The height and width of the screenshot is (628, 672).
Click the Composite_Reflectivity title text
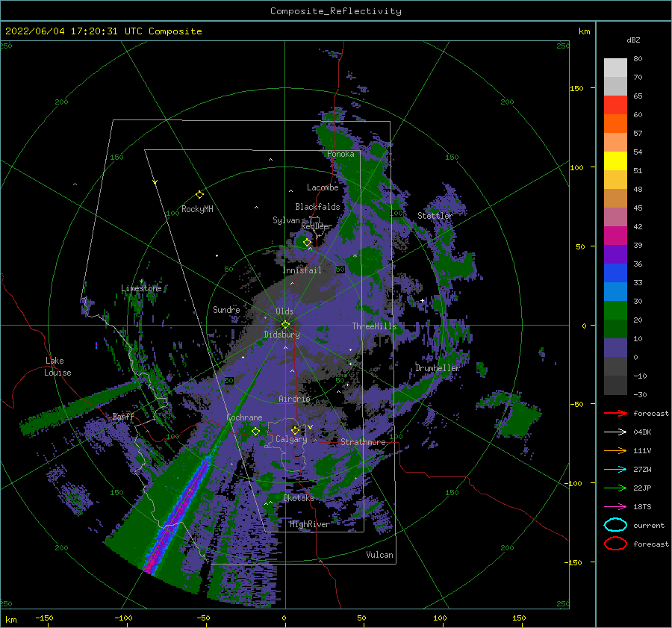click(336, 11)
